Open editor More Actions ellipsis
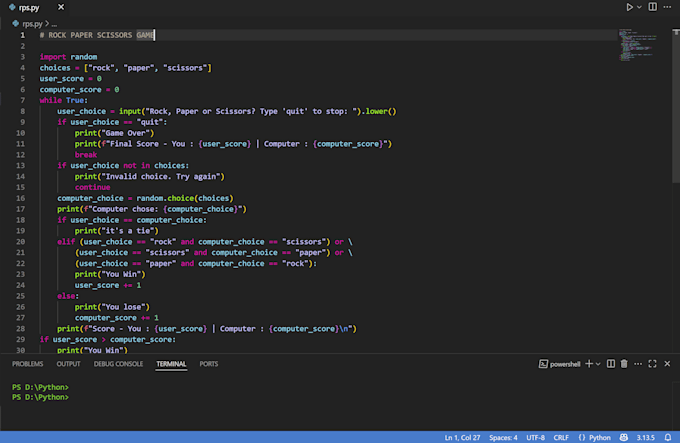The height and width of the screenshot is (443, 680). 667,7
